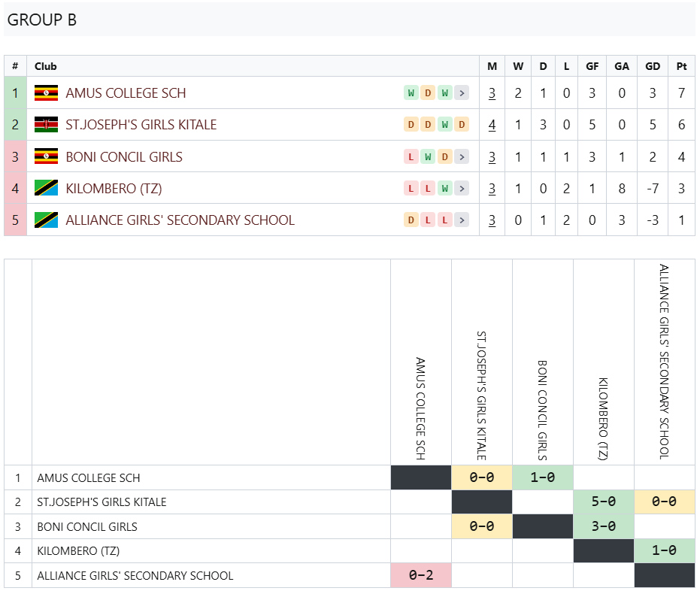700x591 pixels.
Task: Click Tanzania flag beside ALLIANCE GIRLS' SECONDARY SCHOOL
Action: pos(46,220)
